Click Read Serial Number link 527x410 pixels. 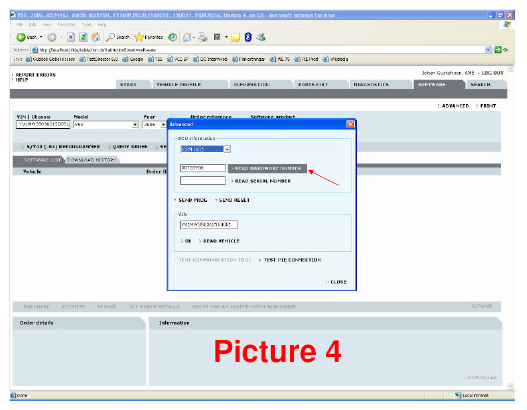coord(261,181)
